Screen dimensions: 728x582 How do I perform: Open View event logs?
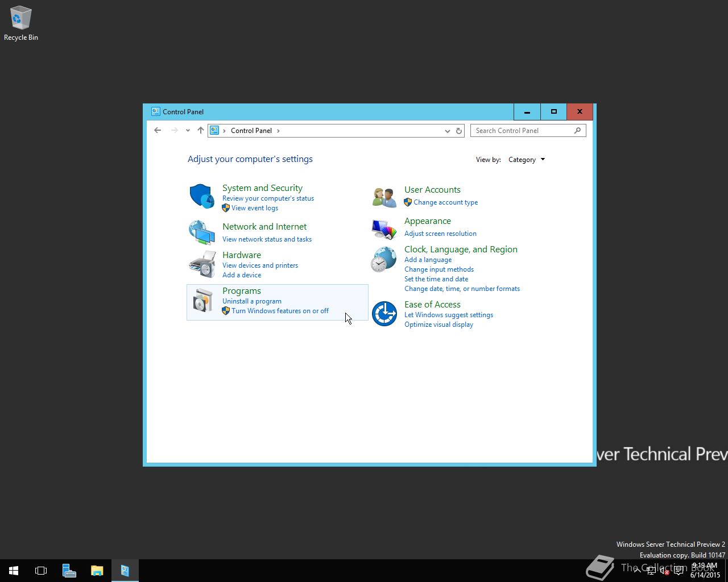[x=255, y=208]
